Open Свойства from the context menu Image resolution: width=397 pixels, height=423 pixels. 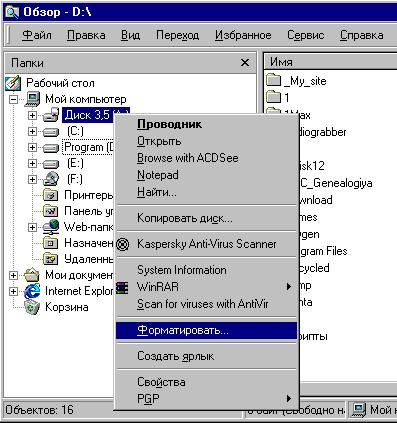[x=206, y=382]
